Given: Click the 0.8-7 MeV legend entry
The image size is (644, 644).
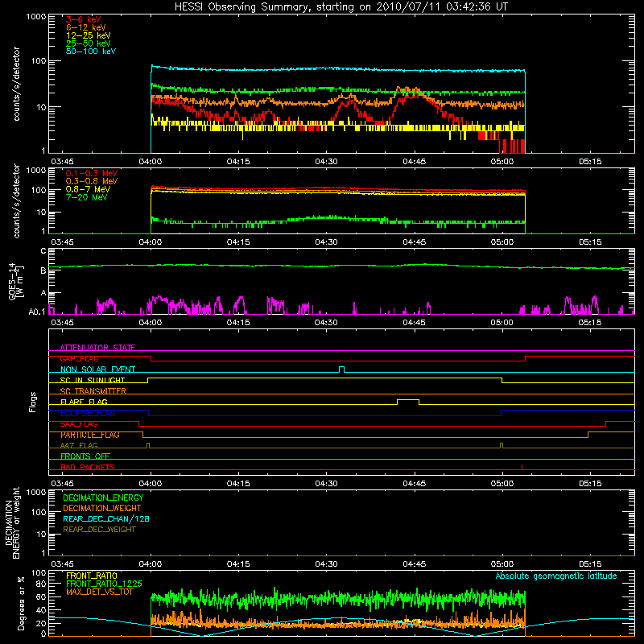Looking at the screenshot, I should coord(89,189).
